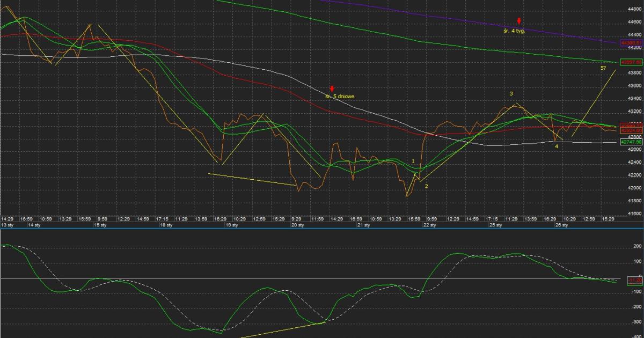Click the '26 sty' date on time axis
The height and width of the screenshot is (338, 644).
pos(561,225)
